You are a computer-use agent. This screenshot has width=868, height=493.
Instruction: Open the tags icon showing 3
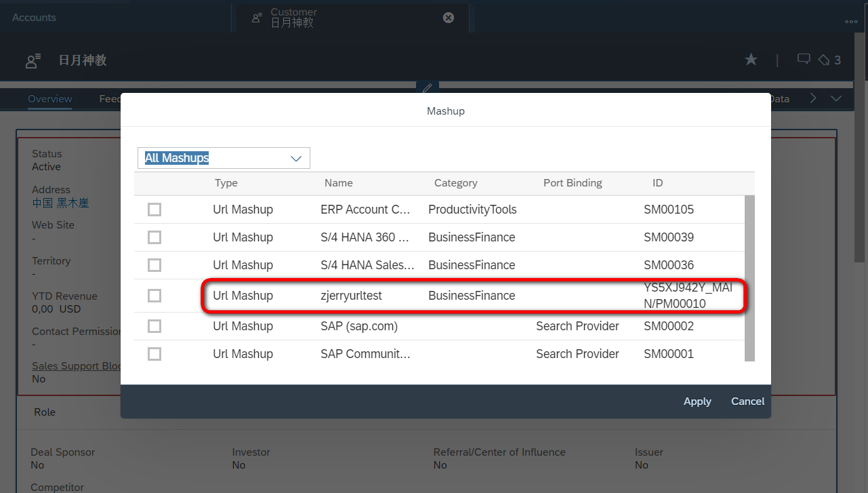pyautogui.click(x=829, y=60)
